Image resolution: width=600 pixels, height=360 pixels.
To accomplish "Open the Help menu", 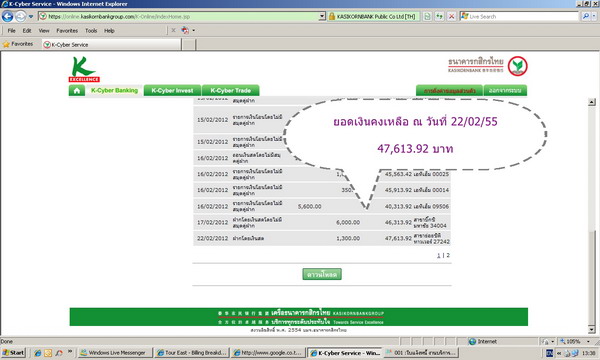I will pyautogui.click(x=109, y=31).
